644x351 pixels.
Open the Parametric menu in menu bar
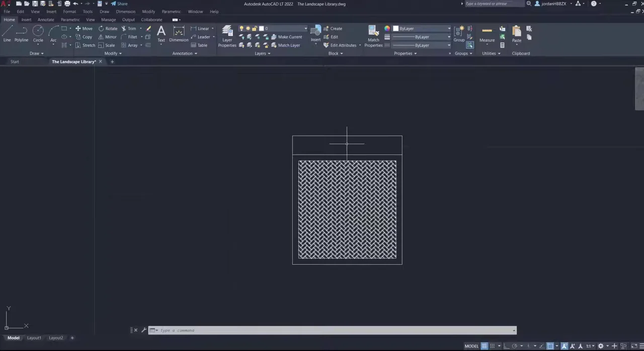click(x=171, y=12)
